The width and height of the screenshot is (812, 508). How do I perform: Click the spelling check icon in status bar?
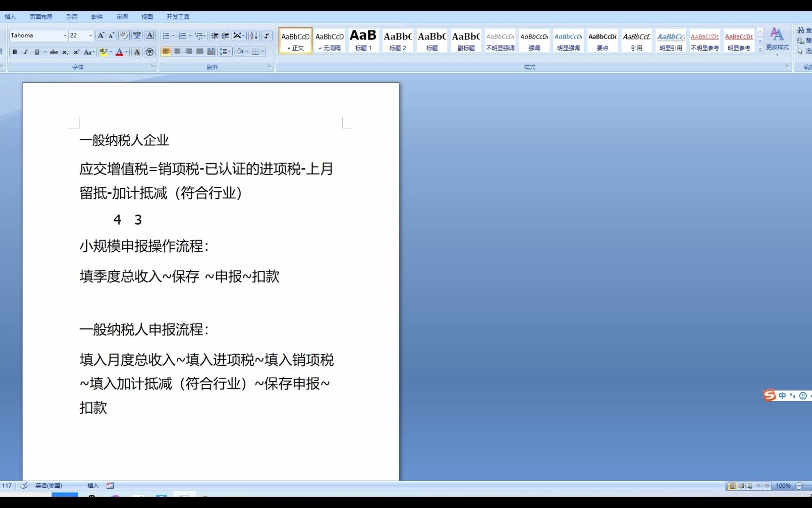pyautogui.click(x=24, y=486)
